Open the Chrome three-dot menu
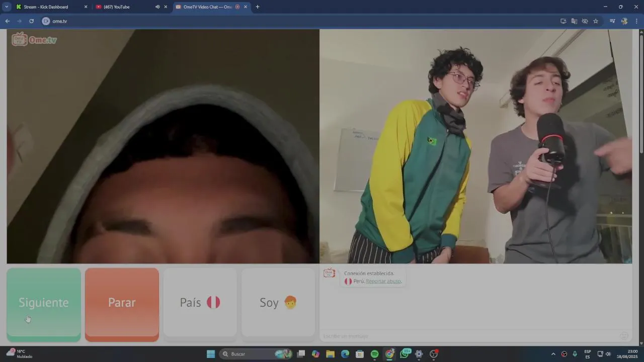Viewport: 644px width, 362px height. tap(636, 21)
